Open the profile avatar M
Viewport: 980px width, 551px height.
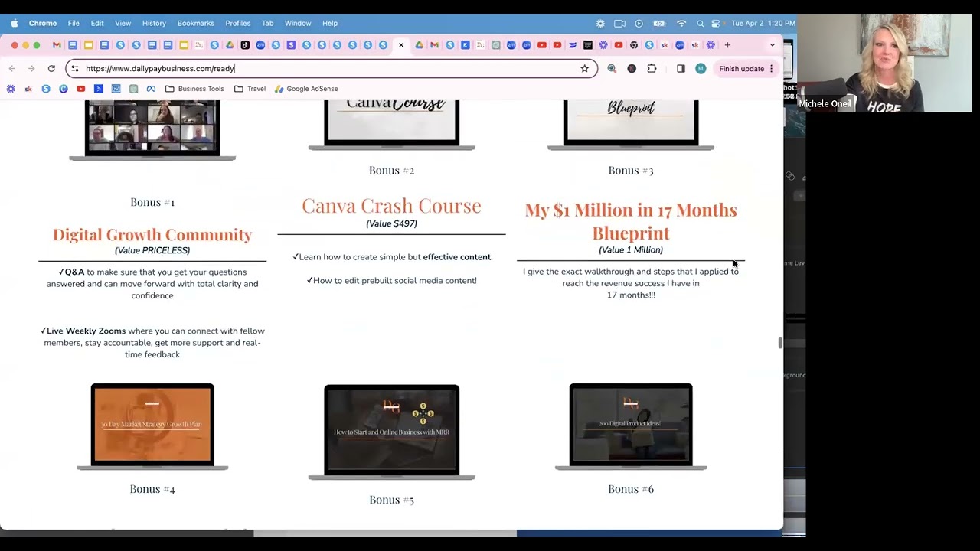pos(701,69)
